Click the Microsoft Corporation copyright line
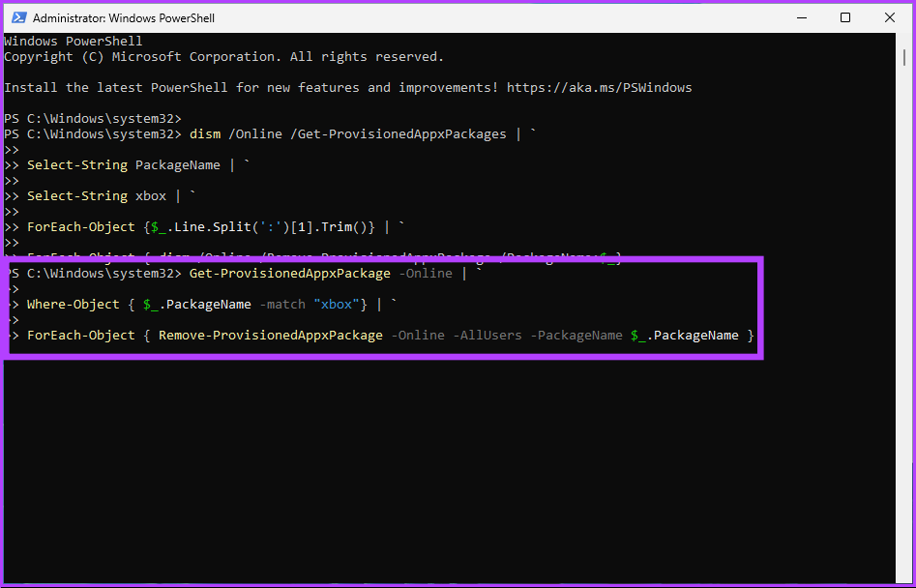 223,57
